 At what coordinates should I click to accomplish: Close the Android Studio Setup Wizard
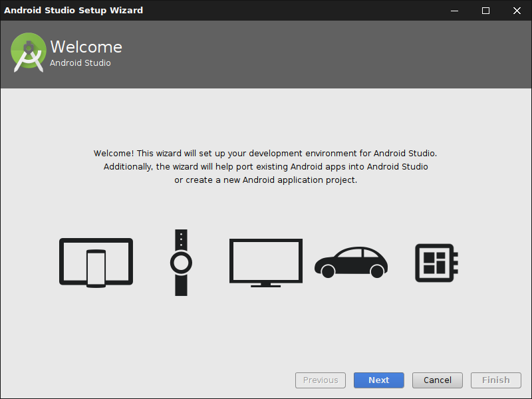pyautogui.click(x=516, y=11)
